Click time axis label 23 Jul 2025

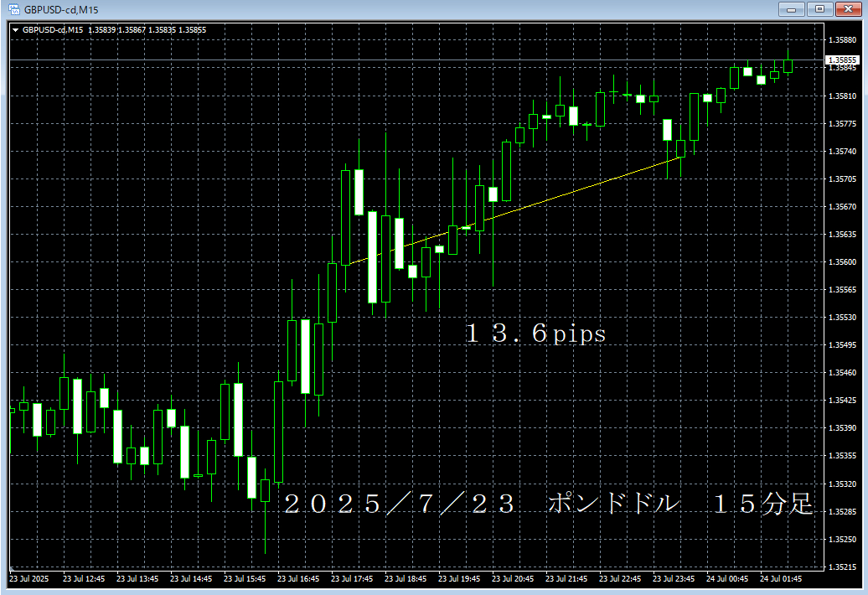[x=28, y=578]
